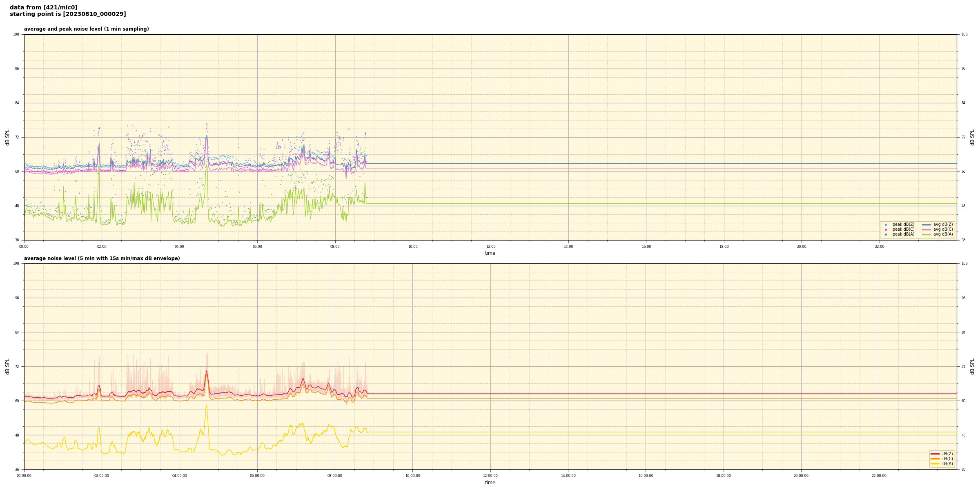980x490 pixels.
Task: Click the tall 04:40 spike in top chart
Action: 207,137
